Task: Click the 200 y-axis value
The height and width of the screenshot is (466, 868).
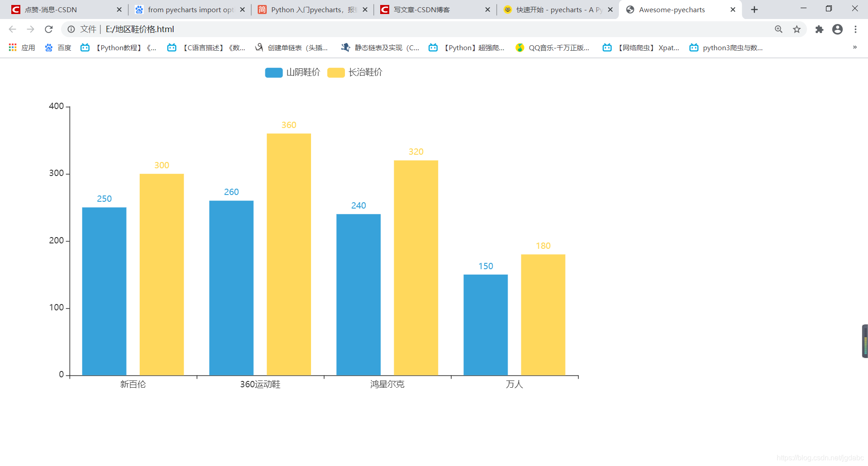Action: point(57,241)
